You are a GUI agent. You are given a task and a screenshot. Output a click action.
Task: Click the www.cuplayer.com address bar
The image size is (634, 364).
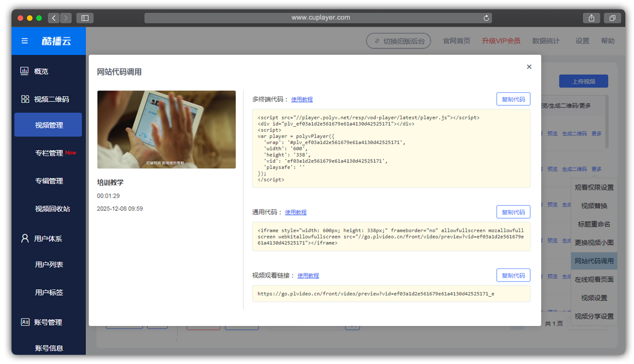pos(318,18)
